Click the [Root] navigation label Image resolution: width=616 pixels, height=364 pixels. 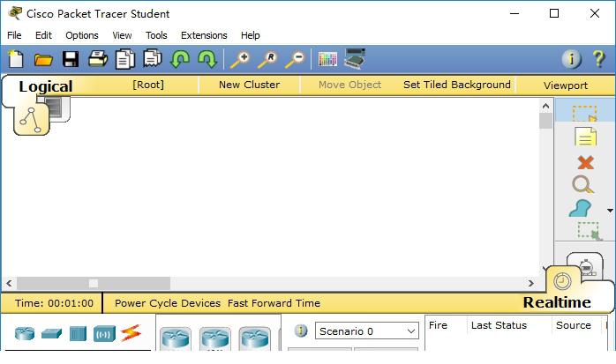pyautogui.click(x=148, y=85)
